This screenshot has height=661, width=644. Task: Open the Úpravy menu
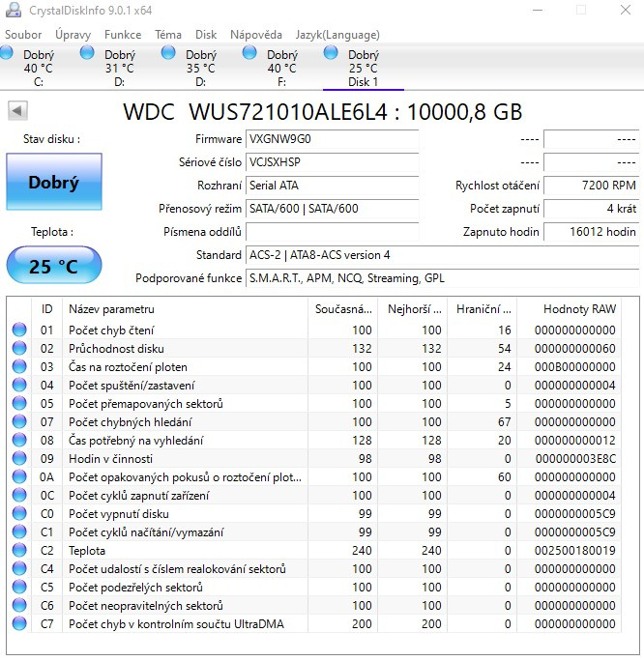[x=73, y=35]
